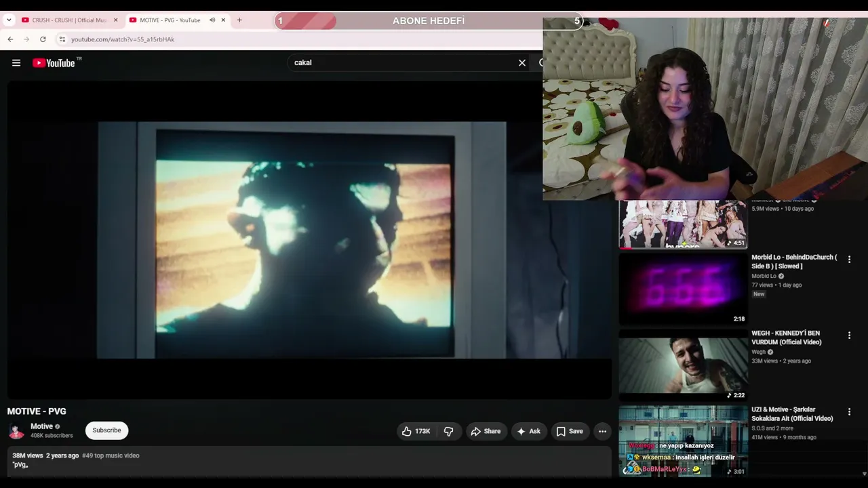Save the video to a playlist
Image resolution: width=868 pixels, height=488 pixels.
(x=570, y=431)
